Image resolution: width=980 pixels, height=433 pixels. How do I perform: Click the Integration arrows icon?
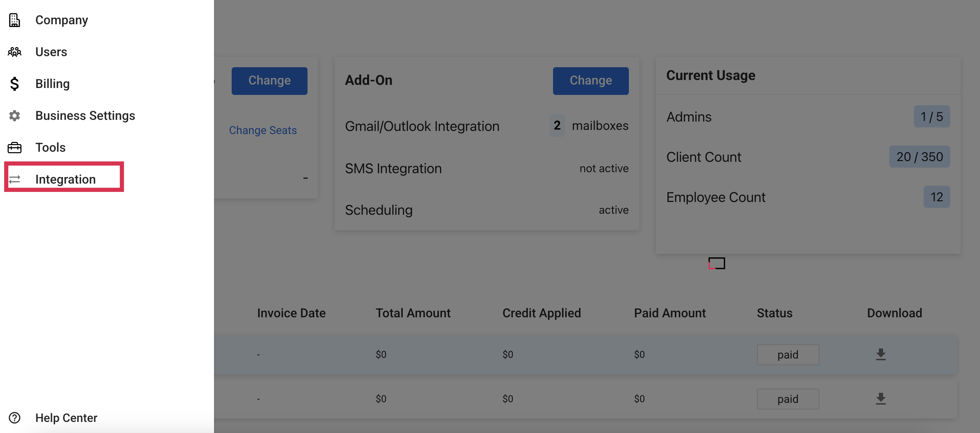tap(15, 179)
